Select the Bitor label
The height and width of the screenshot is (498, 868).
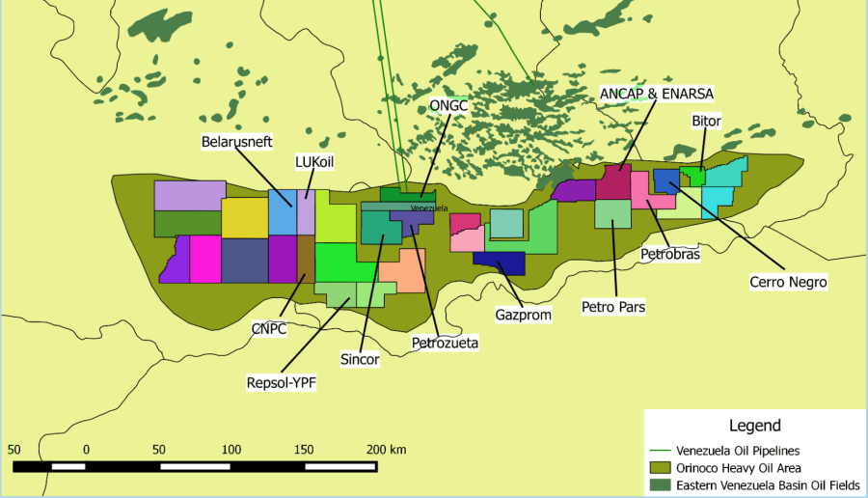[x=706, y=121]
